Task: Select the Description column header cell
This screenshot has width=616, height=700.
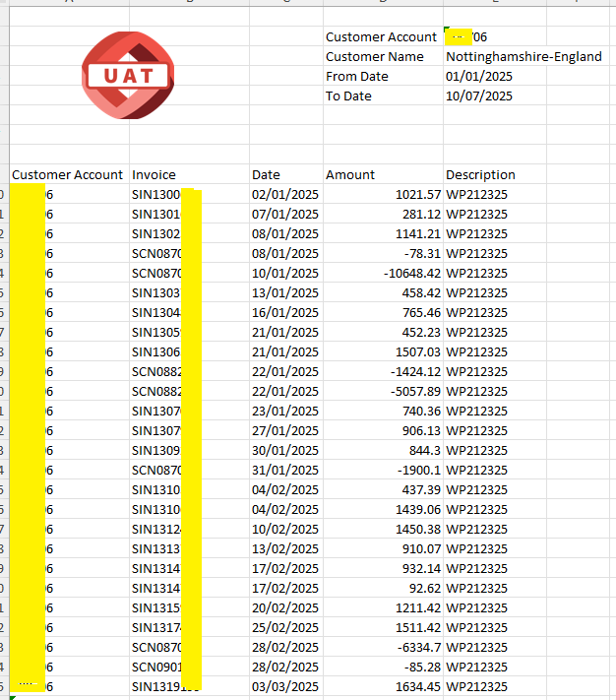Action: 480,174
